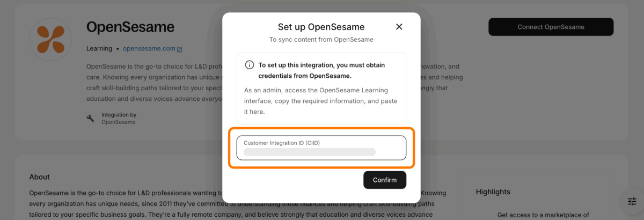This screenshot has width=644, height=220.
Task: Click the wrench icon beside Integration by
Action: click(x=90, y=118)
